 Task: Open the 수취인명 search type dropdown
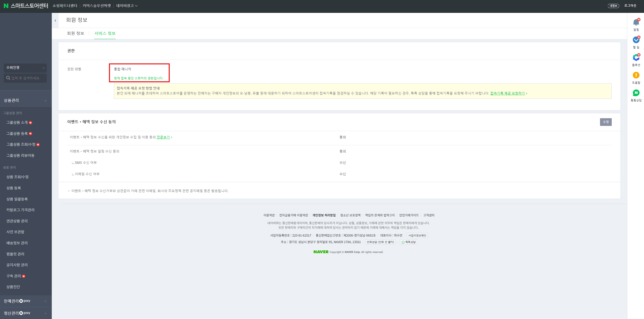click(25, 68)
